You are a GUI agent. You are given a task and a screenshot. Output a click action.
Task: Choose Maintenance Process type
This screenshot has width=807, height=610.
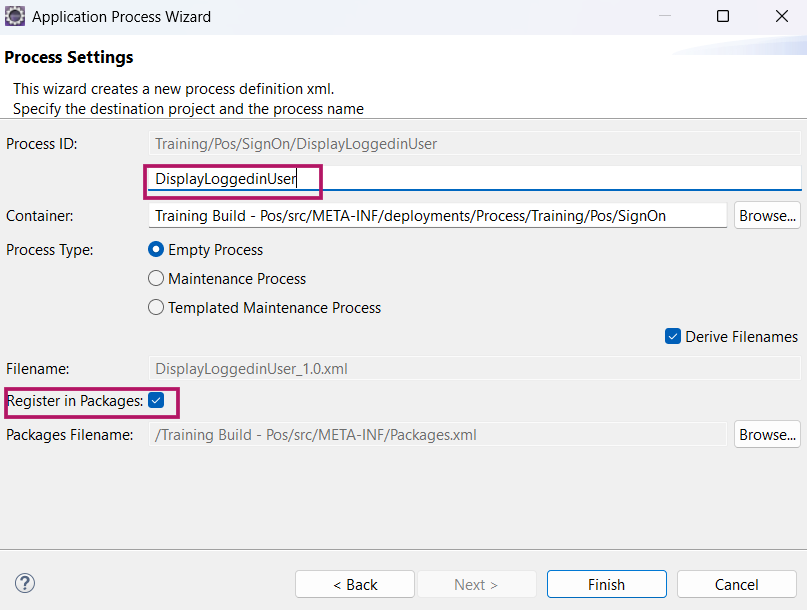[x=156, y=278]
